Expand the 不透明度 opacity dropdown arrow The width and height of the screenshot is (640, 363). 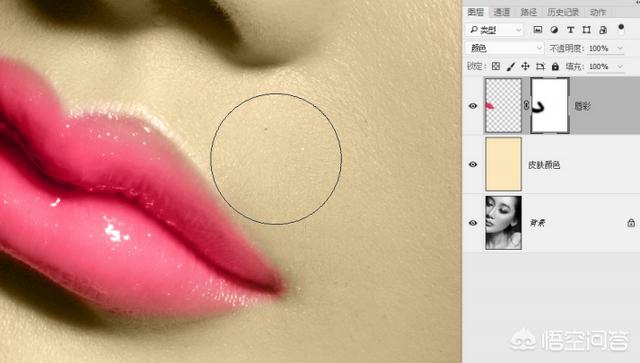(x=620, y=49)
